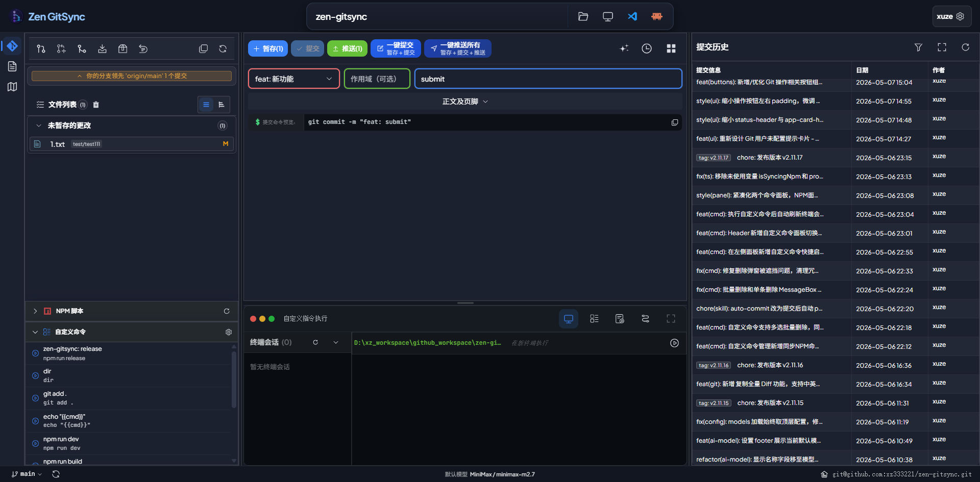Copy the git commit command preview

point(674,122)
